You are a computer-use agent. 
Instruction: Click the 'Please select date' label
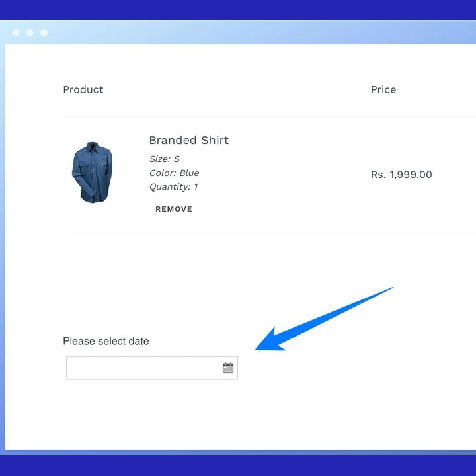(x=106, y=341)
